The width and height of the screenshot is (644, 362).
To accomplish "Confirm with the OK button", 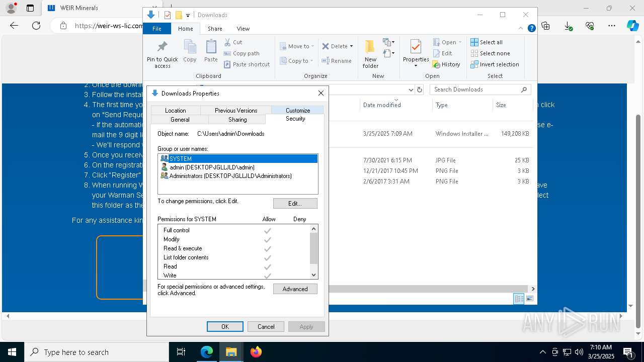I will click(x=225, y=327).
